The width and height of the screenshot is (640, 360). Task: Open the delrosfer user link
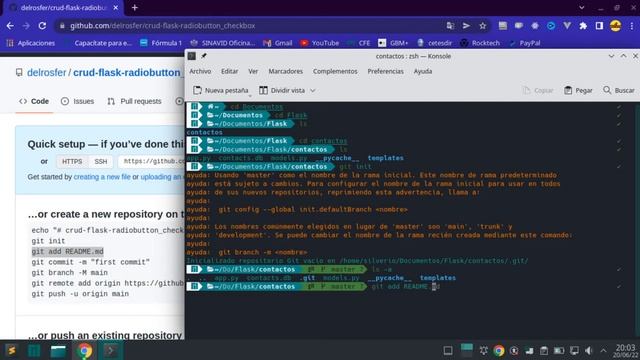(x=47, y=73)
